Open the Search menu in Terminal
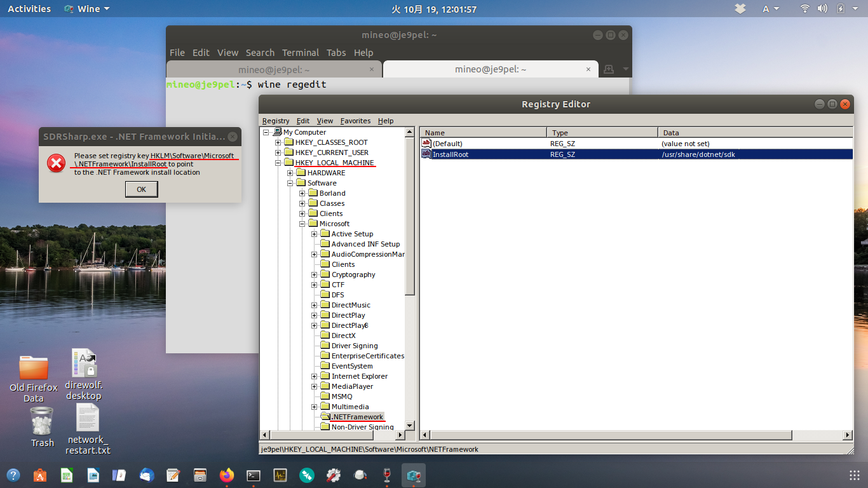The image size is (868, 488). point(260,53)
